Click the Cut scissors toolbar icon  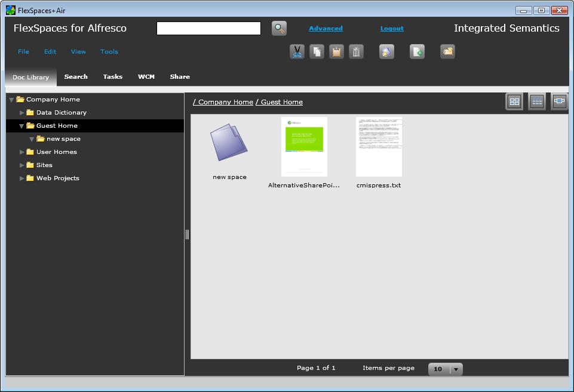[x=297, y=52]
